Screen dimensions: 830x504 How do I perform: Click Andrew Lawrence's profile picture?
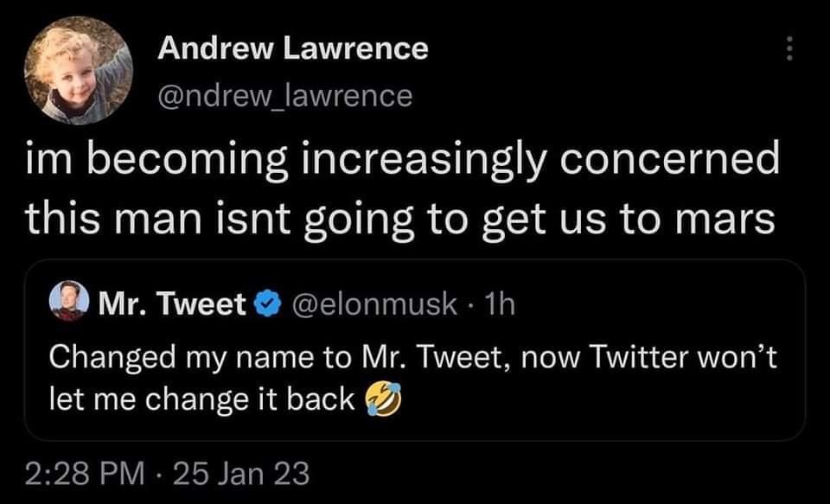click(78, 70)
